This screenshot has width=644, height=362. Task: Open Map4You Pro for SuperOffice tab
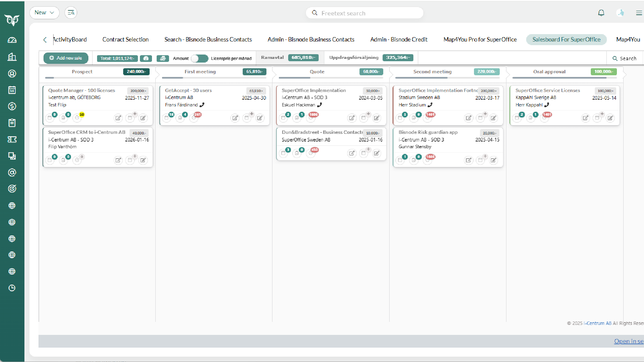(480, 39)
